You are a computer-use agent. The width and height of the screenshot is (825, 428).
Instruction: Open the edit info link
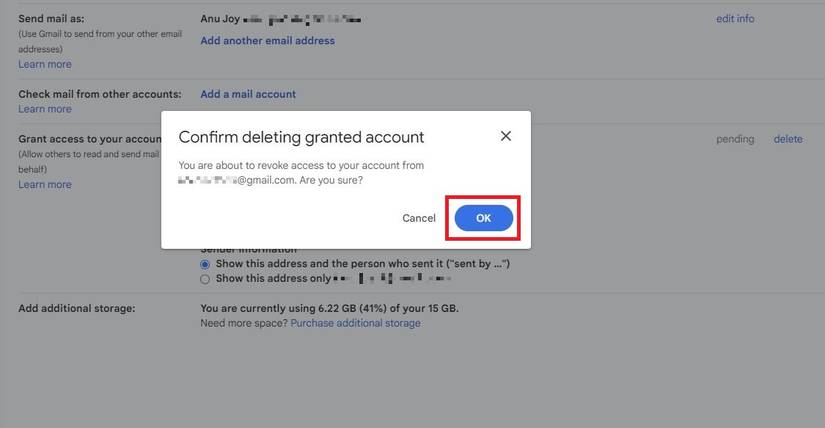pyautogui.click(x=735, y=19)
